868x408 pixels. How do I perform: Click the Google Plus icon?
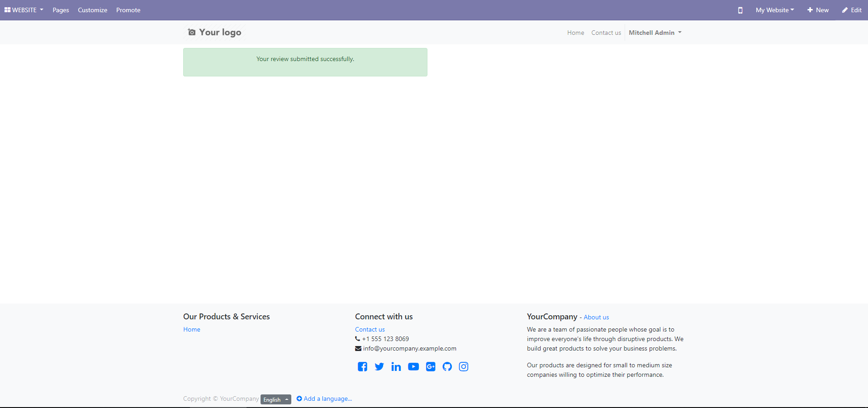pyautogui.click(x=431, y=366)
